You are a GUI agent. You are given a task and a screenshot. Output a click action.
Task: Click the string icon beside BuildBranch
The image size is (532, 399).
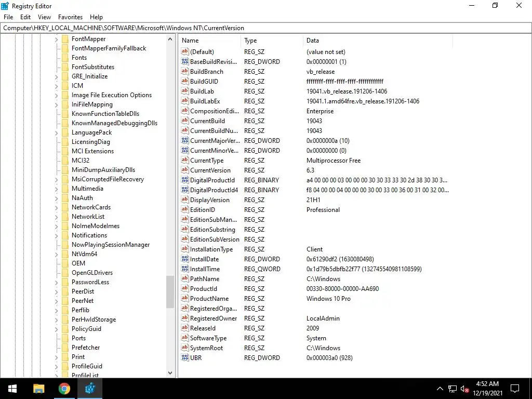pos(185,71)
